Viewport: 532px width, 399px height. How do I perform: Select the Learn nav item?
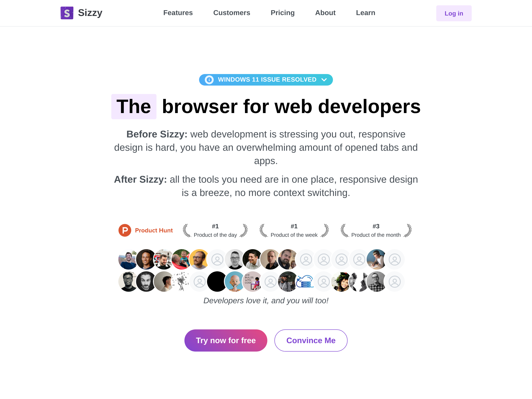(366, 13)
